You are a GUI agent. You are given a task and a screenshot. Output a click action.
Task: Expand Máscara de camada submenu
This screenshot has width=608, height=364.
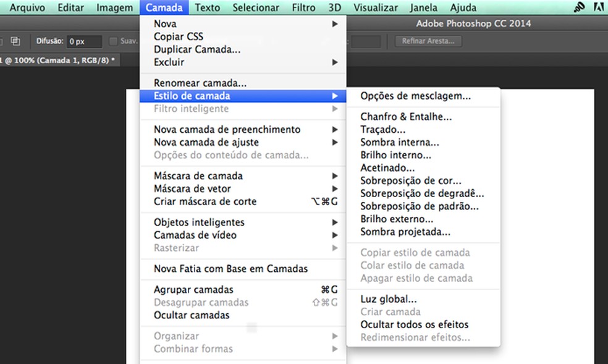click(243, 176)
